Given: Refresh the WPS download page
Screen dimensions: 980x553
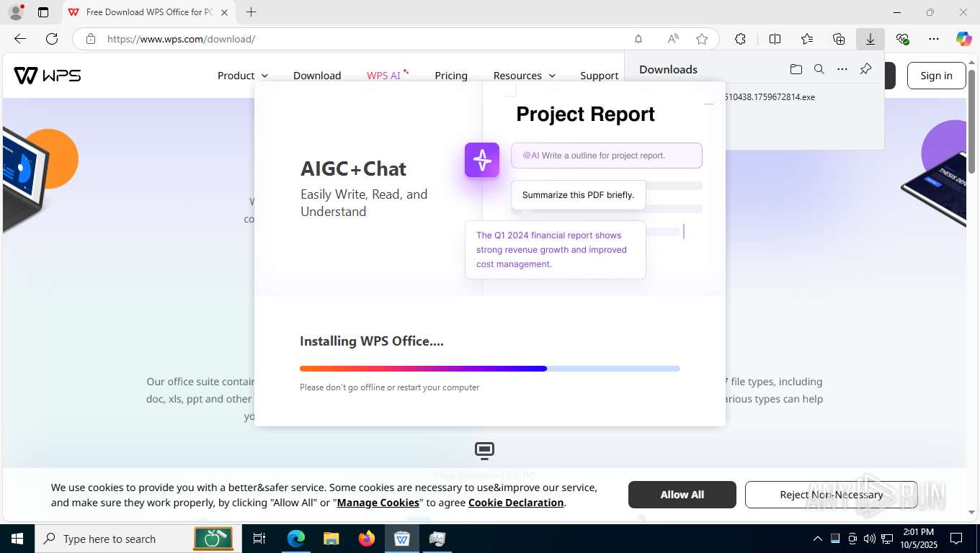Looking at the screenshot, I should [52, 39].
